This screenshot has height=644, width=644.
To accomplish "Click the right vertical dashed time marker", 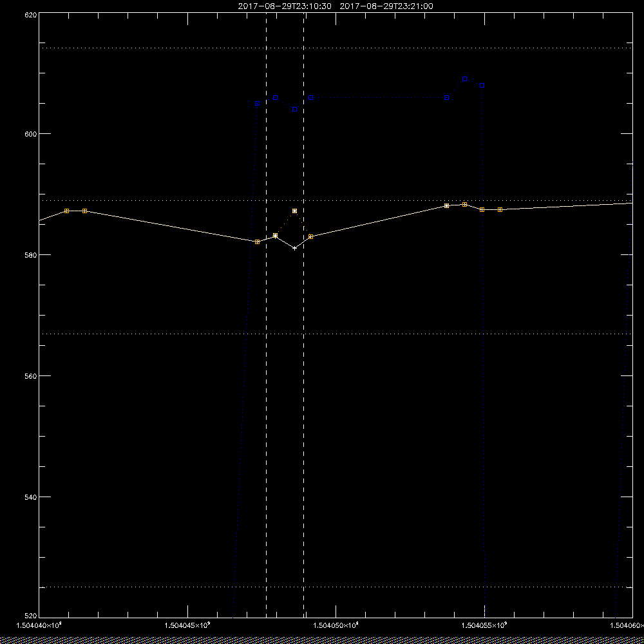I will (x=303, y=315).
